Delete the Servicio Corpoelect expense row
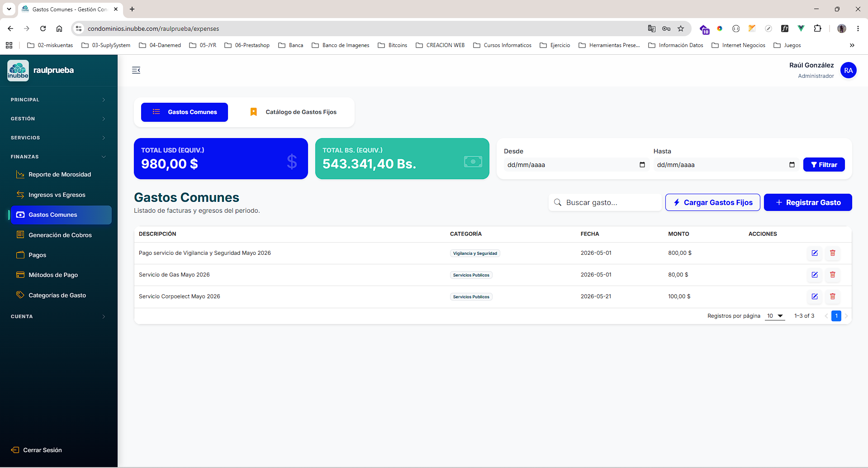This screenshot has height=468, width=868. click(x=833, y=296)
